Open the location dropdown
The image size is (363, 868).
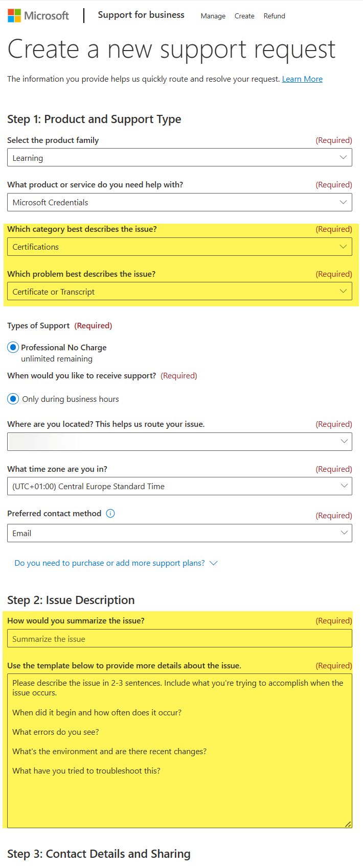(x=179, y=441)
